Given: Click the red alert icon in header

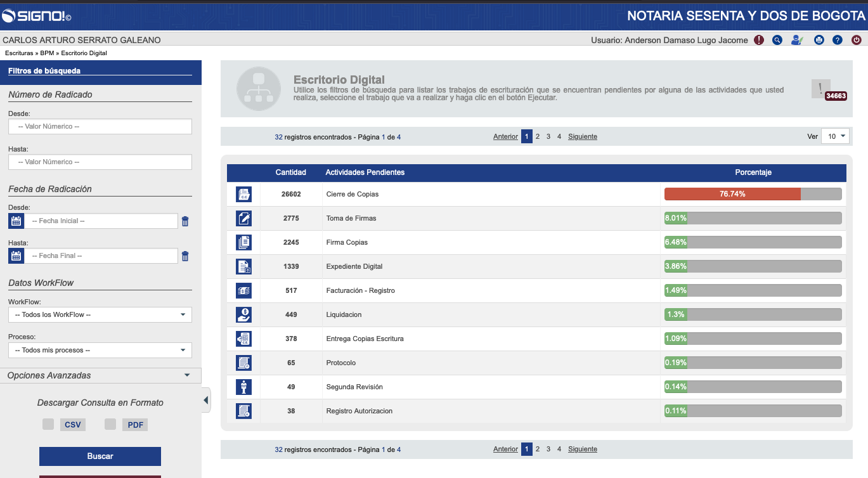Looking at the screenshot, I should 759,40.
